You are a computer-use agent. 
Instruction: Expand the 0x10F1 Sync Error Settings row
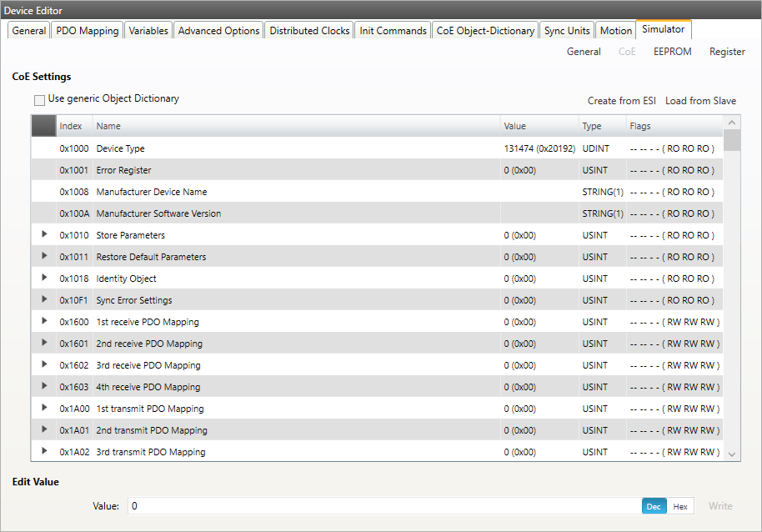[x=44, y=299]
